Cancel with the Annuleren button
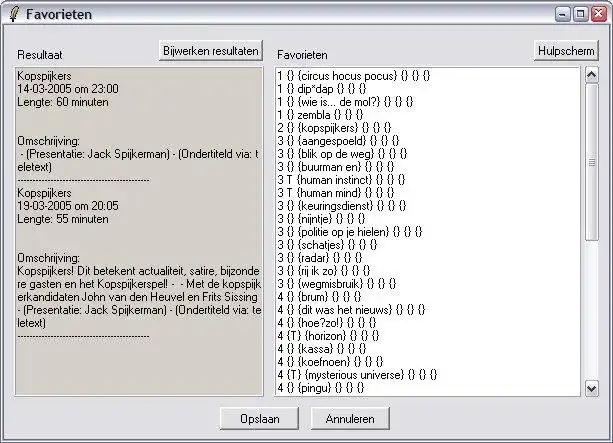Screen dimensions: 613x443 tap(350, 419)
